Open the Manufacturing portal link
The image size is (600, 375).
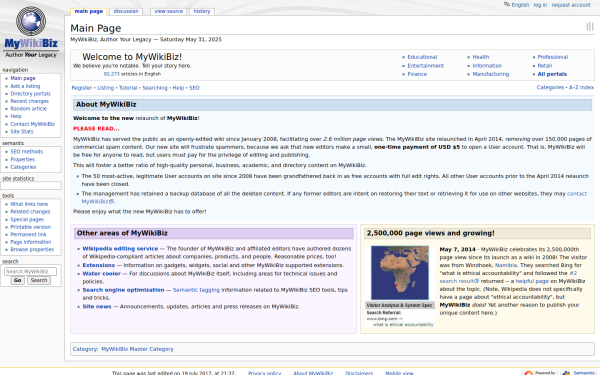(x=491, y=74)
